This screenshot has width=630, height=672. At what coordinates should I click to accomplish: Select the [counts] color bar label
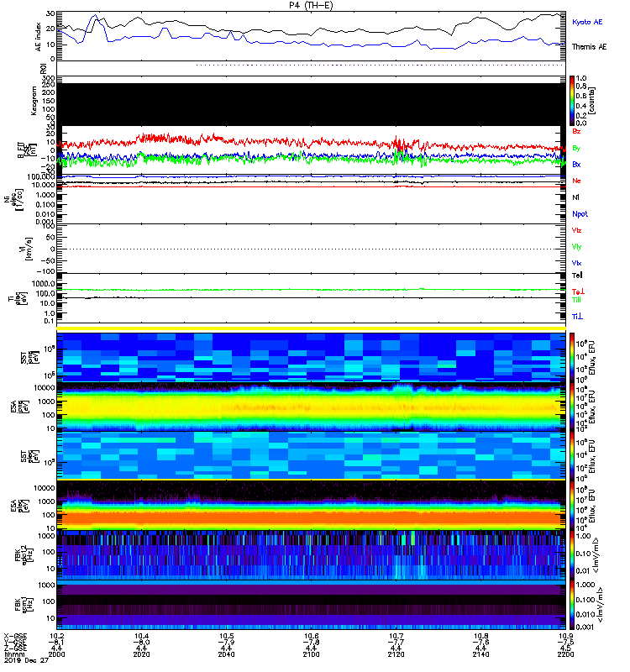[592, 101]
